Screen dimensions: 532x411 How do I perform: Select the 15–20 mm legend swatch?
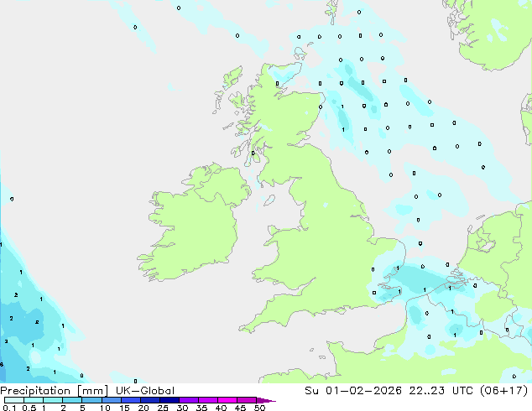(131, 400)
